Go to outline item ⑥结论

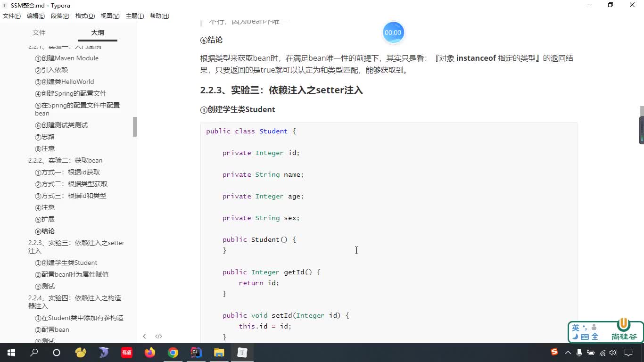pyautogui.click(x=45, y=231)
